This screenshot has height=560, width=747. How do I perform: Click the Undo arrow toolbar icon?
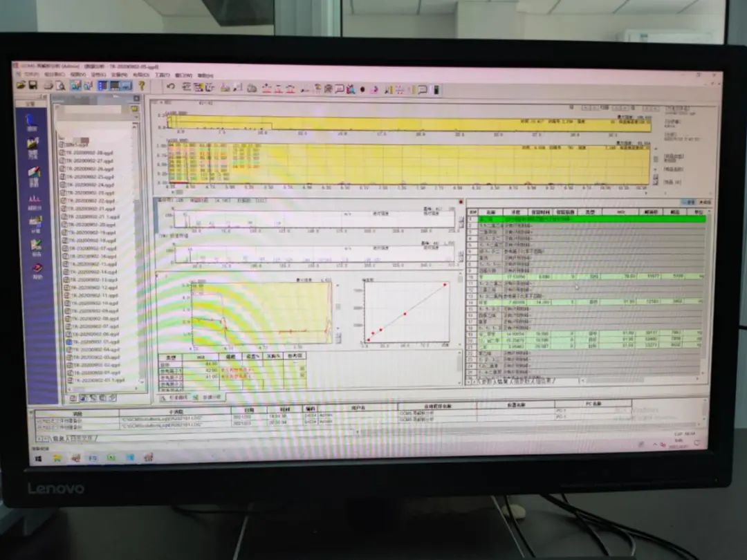pyautogui.click(x=170, y=87)
